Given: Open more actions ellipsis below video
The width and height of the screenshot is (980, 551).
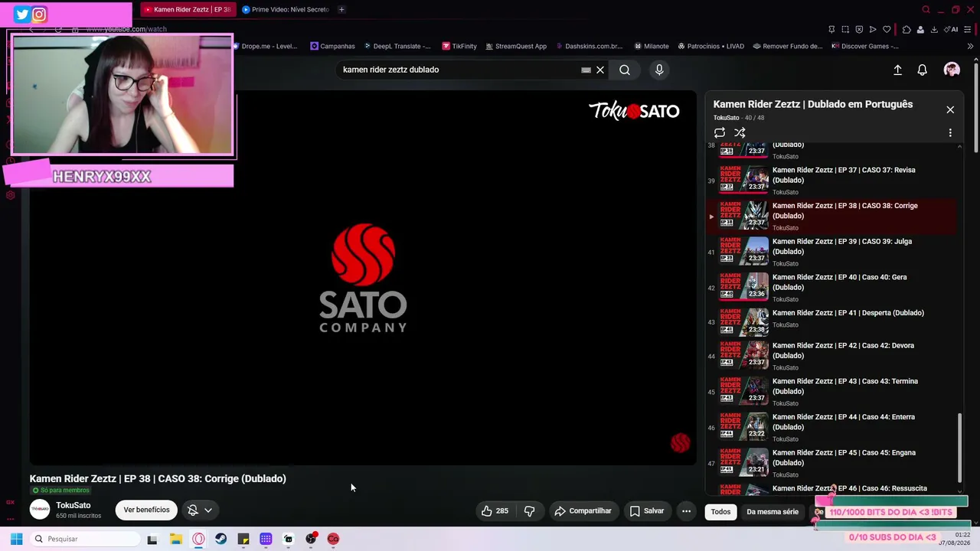Looking at the screenshot, I should 686,510.
